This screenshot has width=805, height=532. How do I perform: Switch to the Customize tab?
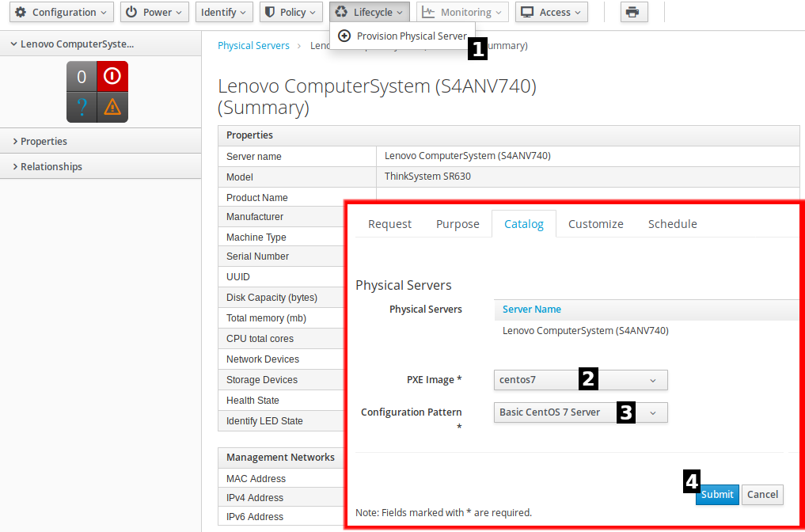pyautogui.click(x=595, y=224)
